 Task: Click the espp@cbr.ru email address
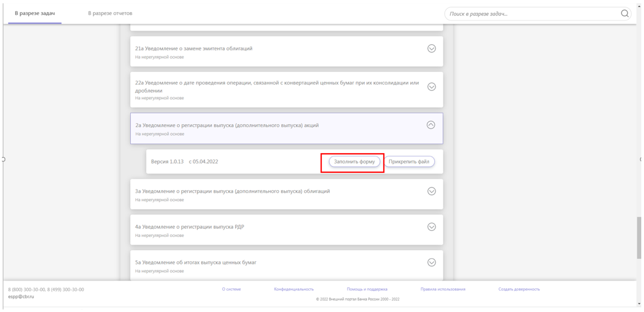[x=21, y=297]
